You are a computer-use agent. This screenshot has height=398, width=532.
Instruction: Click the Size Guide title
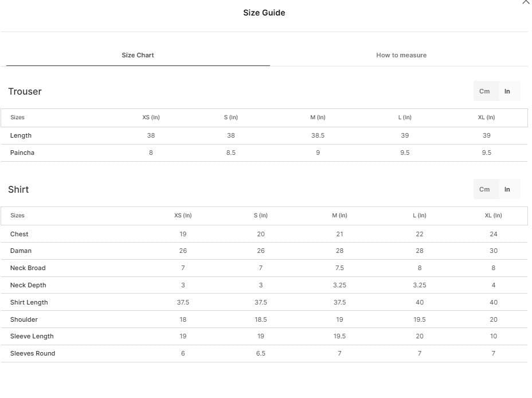point(264,13)
